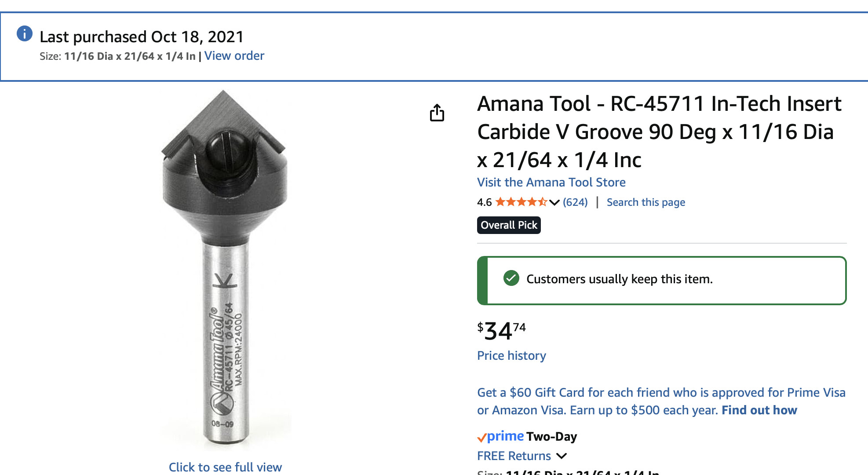Click the share icon beside the product image

coord(437,113)
